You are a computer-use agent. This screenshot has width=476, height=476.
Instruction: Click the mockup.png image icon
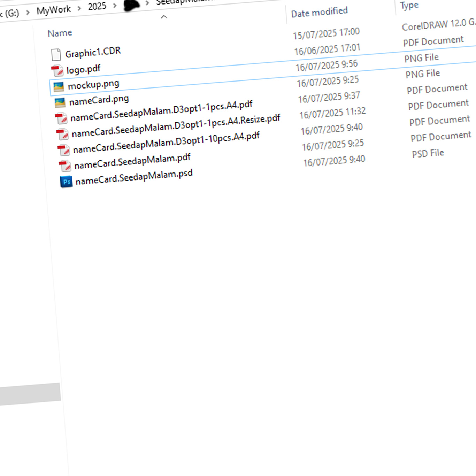pyautogui.click(x=59, y=86)
